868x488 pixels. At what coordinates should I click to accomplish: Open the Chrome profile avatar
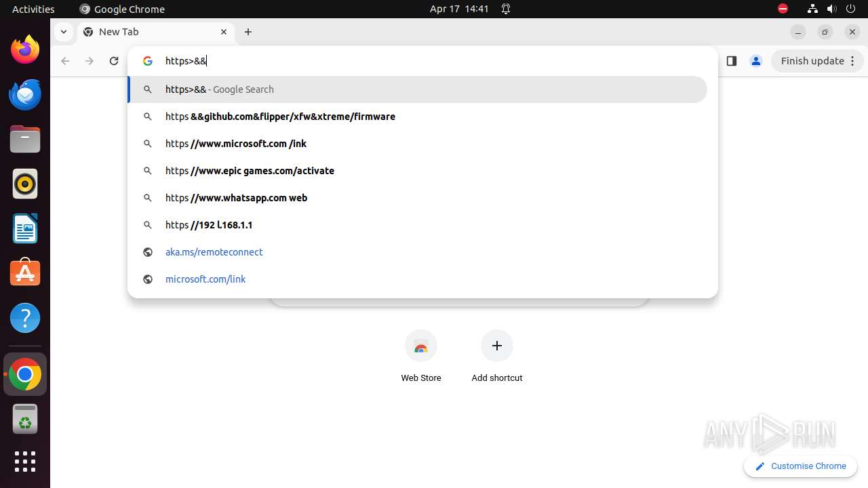click(755, 61)
